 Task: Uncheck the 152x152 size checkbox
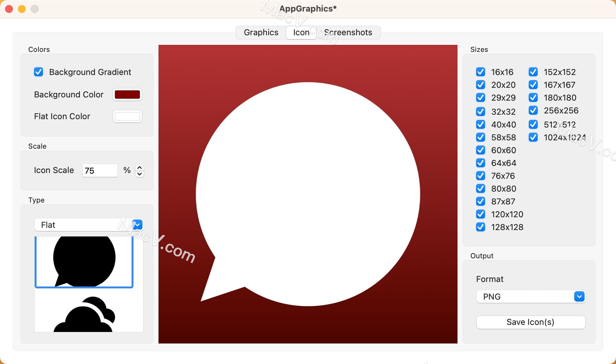[x=533, y=72]
